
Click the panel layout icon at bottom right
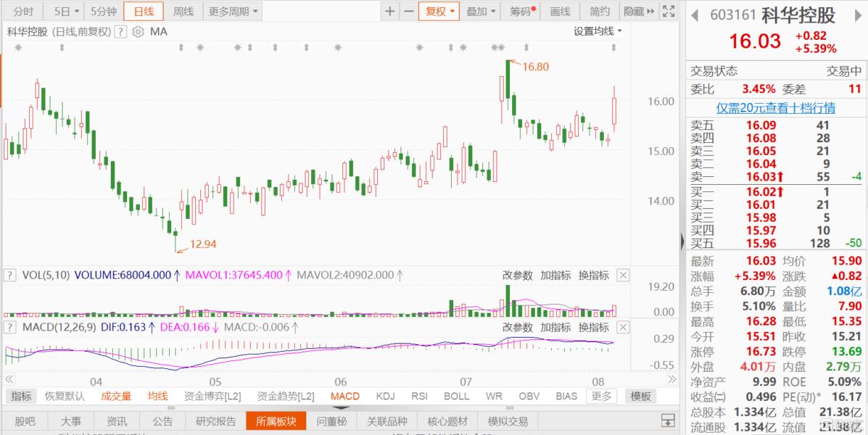[x=668, y=420]
